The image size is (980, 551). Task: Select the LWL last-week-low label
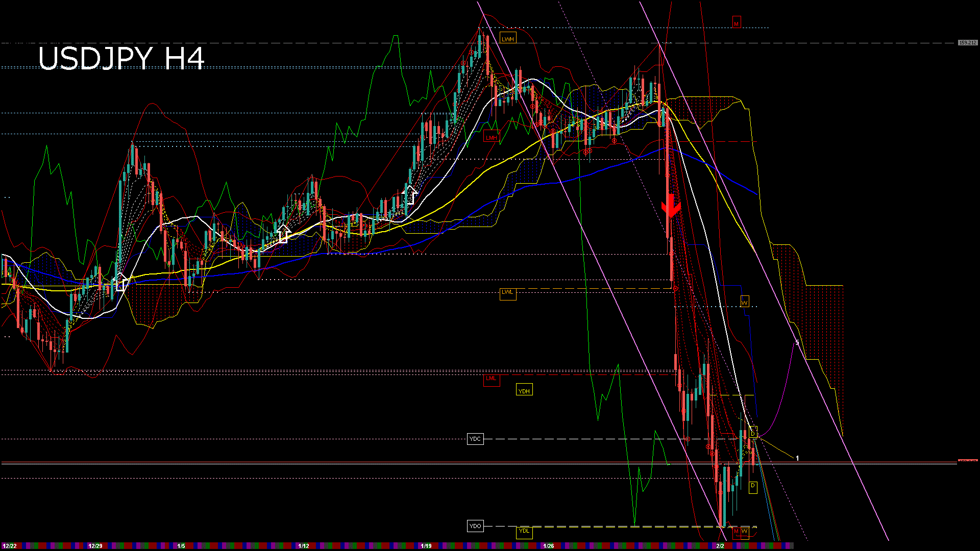click(508, 294)
